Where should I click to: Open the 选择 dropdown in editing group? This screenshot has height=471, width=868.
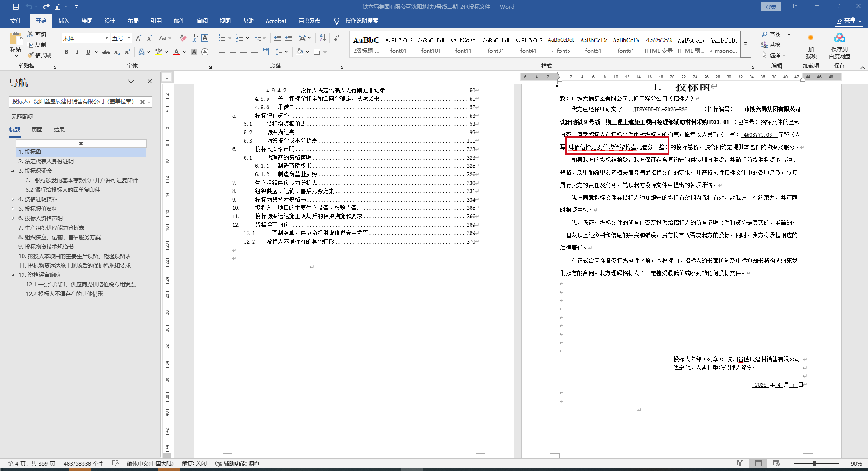click(x=774, y=55)
